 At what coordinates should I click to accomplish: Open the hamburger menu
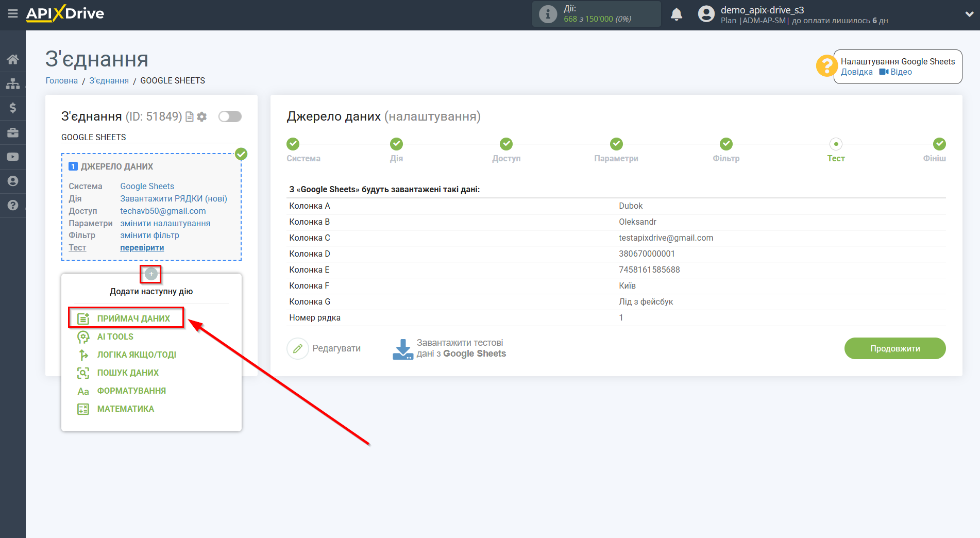point(13,14)
